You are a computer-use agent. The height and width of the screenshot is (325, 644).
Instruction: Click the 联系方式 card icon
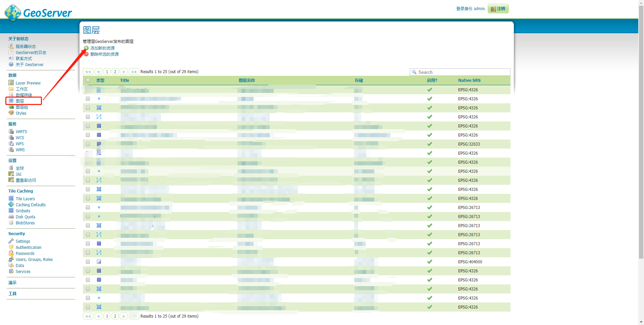[x=11, y=58]
